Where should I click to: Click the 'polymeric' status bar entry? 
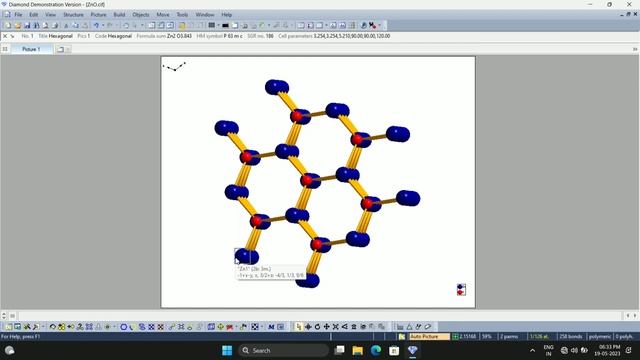pyautogui.click(x=600, y=337)
